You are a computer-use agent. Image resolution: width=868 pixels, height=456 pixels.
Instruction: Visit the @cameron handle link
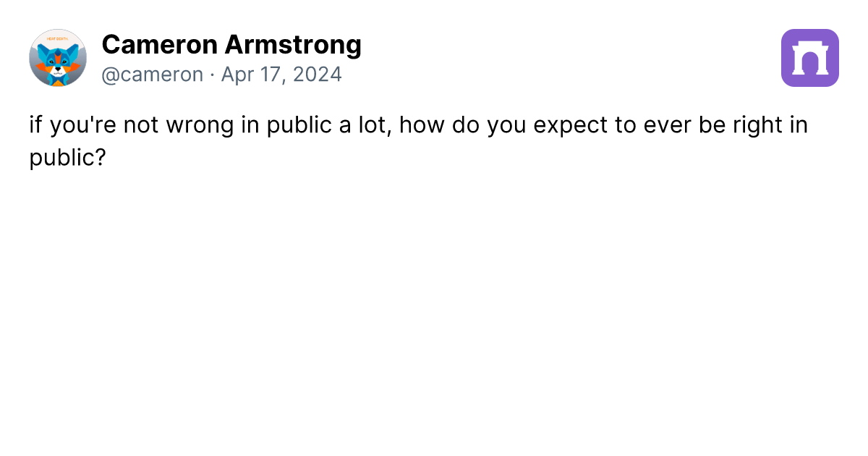tap(153, 75)
